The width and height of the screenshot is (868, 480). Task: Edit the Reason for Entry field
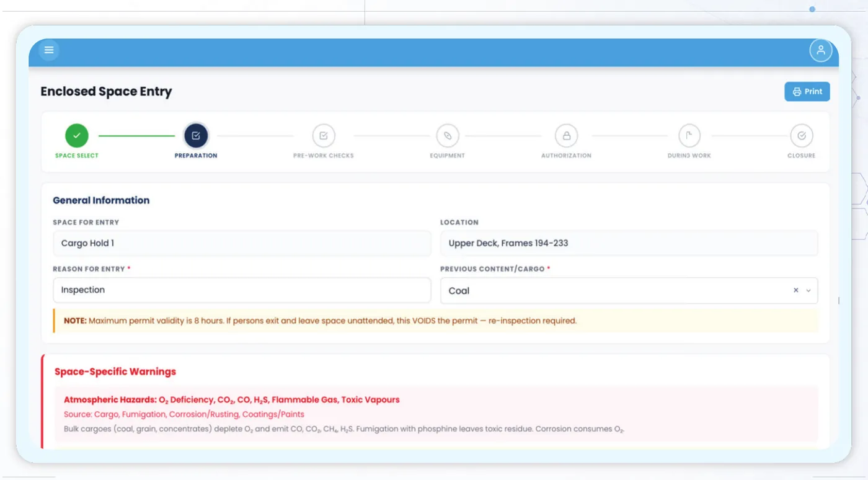point(242,290)
